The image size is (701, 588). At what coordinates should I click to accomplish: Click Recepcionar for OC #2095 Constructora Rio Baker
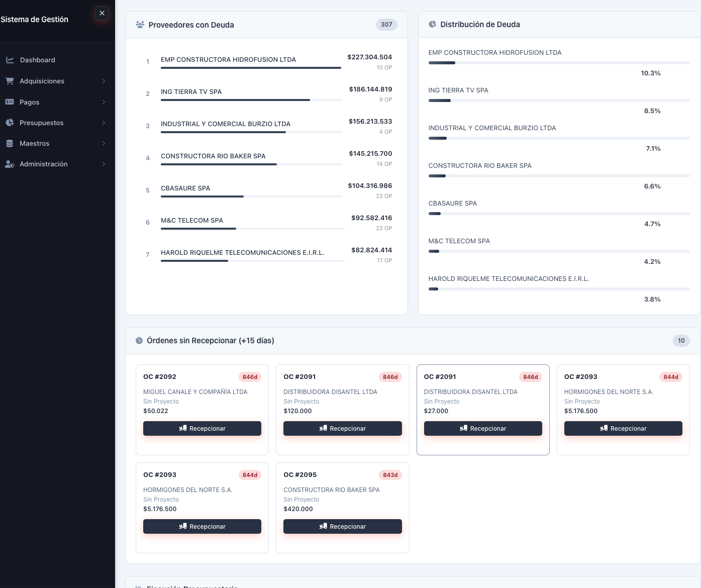tap(342, 526)
